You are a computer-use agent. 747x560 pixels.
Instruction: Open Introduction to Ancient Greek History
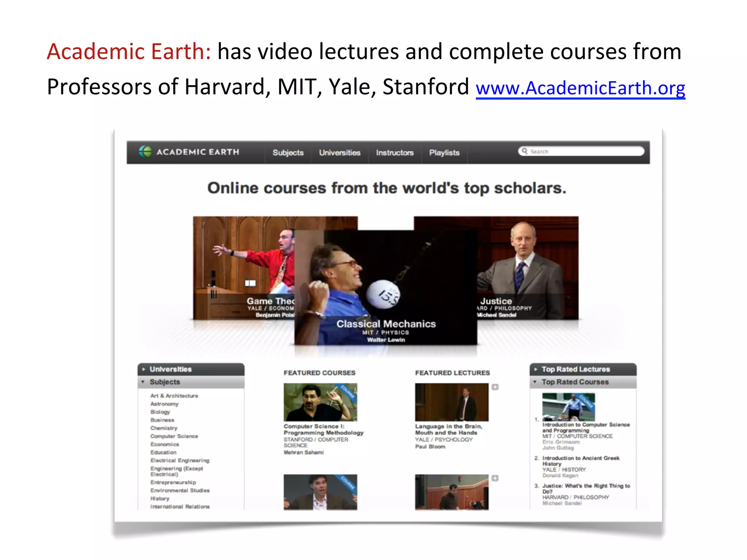click(x=581, y=461)
